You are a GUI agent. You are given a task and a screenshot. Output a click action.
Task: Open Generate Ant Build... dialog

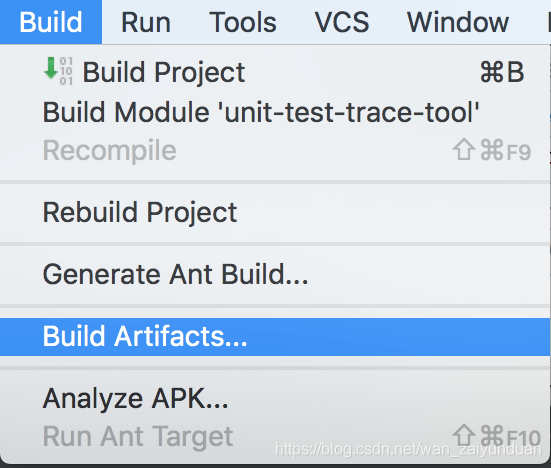275,274
